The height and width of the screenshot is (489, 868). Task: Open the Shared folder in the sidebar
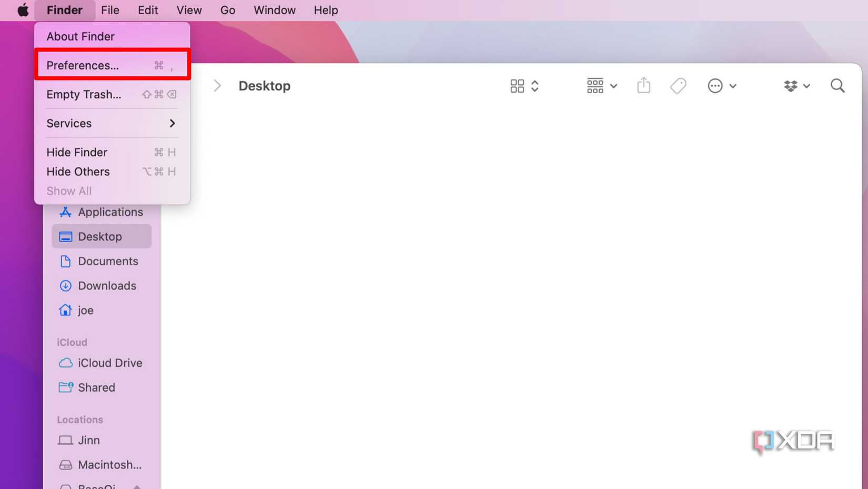click(x=102, y=387)
